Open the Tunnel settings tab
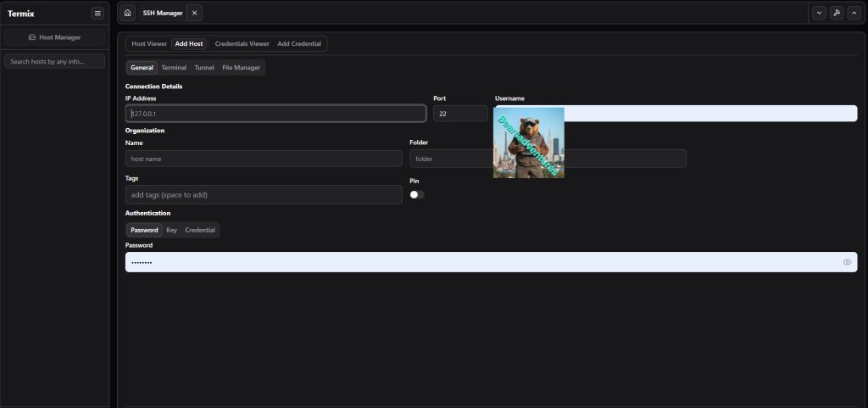The height and width of the screenshot is (408, 868). tap(204, 67)
